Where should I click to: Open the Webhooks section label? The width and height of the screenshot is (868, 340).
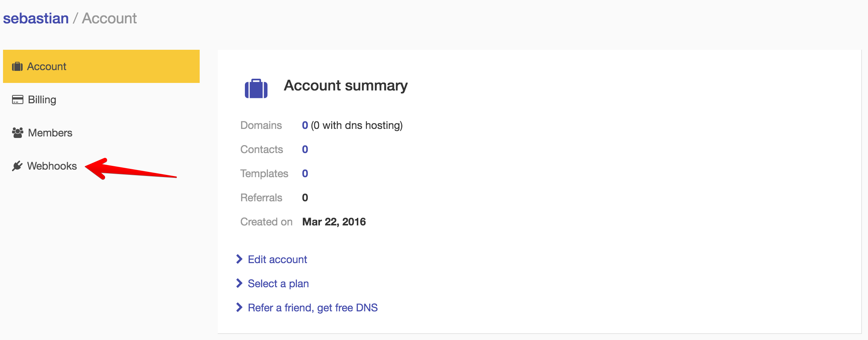click(52, 166)
